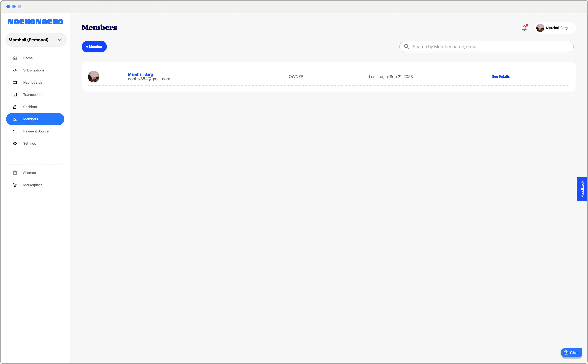Click the Marketplace cart icon
588x364 pixels.
[x=15, y=185]
